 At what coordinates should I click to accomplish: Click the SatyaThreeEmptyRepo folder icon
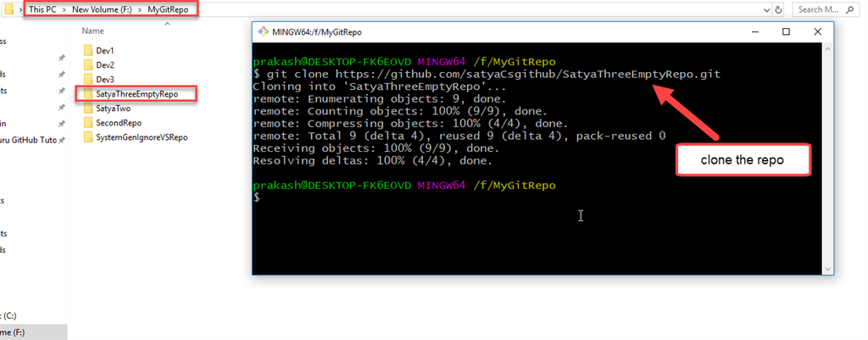(x=88, y=94)
